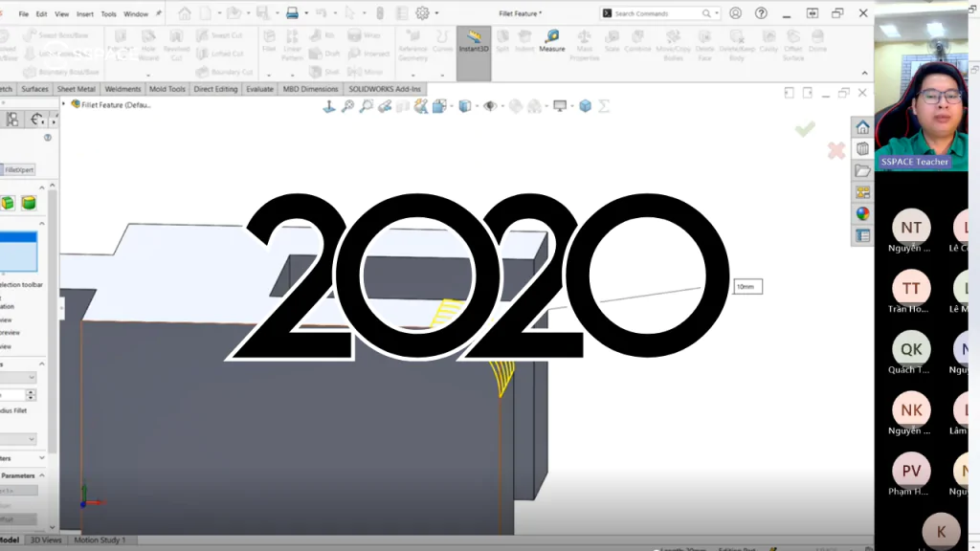Switch to the Evaluate tab
The height and width of the screenshot is (551, 980).
(260, 89)
